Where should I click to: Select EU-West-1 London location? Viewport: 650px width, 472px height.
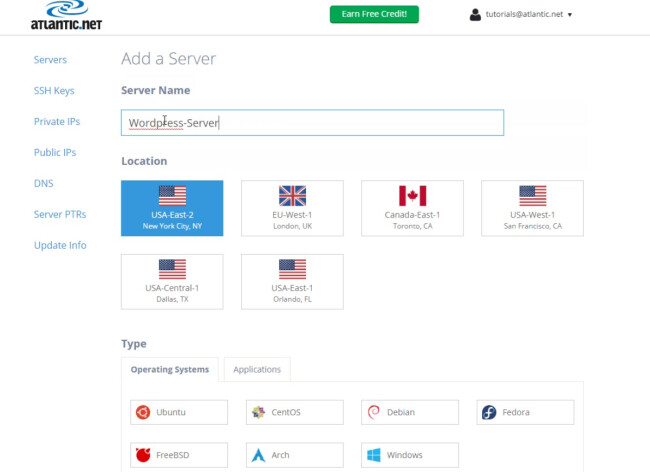[x=292, y=208]
